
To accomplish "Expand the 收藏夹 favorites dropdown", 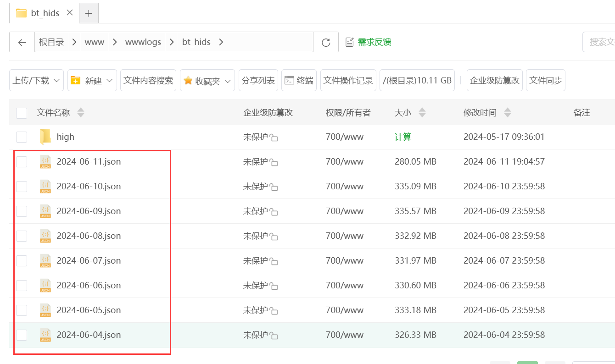I will (207, 81).
